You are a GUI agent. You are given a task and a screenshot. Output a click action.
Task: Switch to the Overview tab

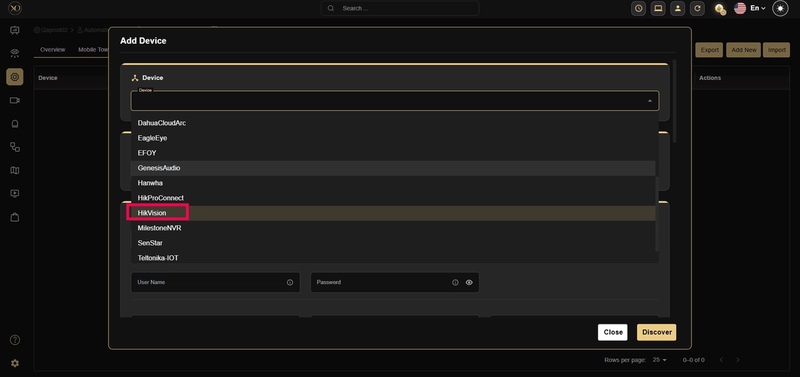pyautogui.click(x=53, y=49)
